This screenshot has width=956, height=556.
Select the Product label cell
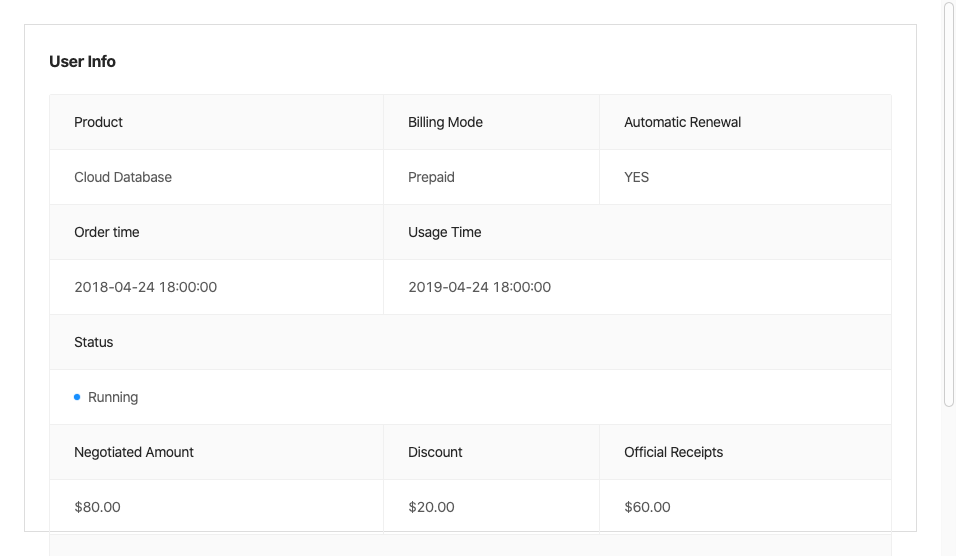[98, 122]
